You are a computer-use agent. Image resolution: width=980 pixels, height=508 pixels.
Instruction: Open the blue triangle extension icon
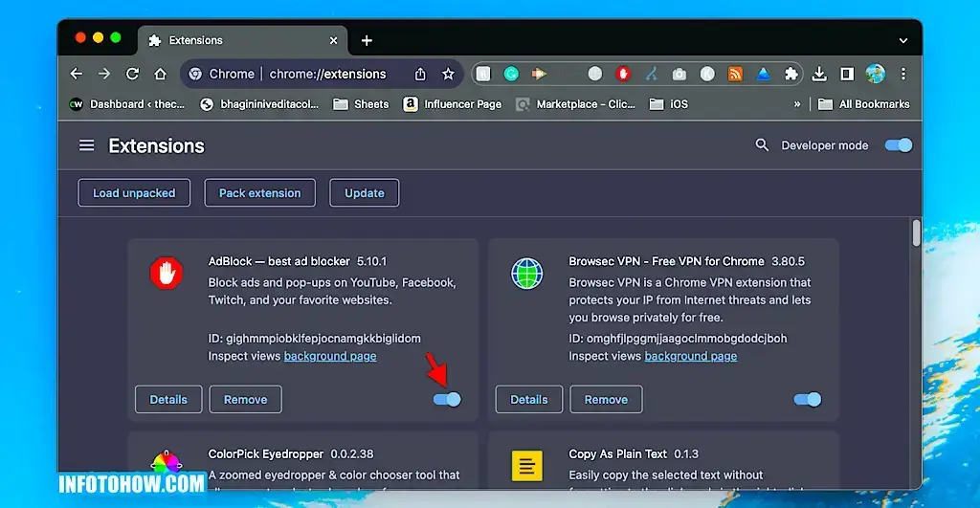coord(763,75)
